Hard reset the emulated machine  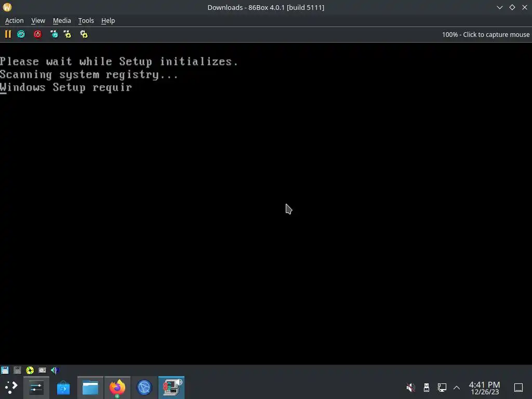click(x=21, y=34)
